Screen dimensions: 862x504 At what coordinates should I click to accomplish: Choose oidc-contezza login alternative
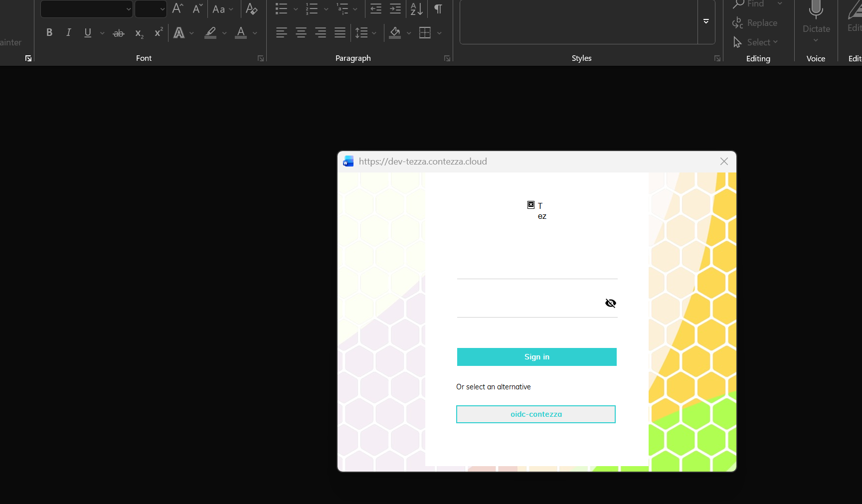coord(536,414)
